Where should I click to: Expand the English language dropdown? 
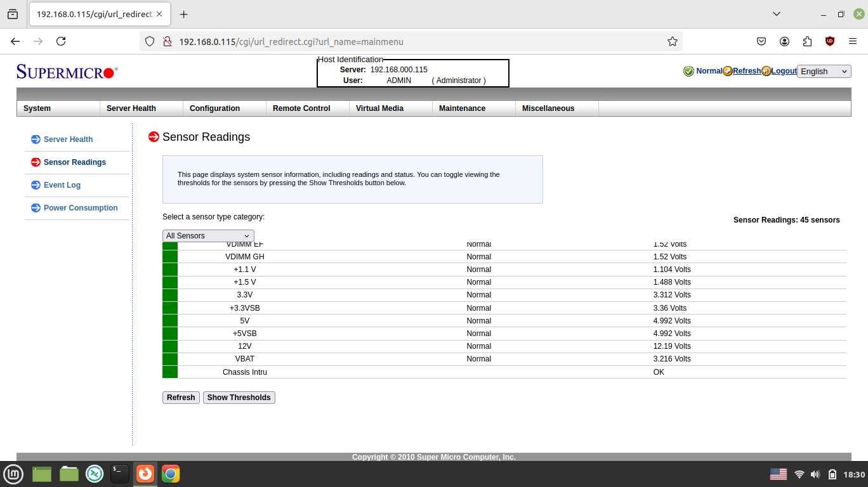click(824, 71)
